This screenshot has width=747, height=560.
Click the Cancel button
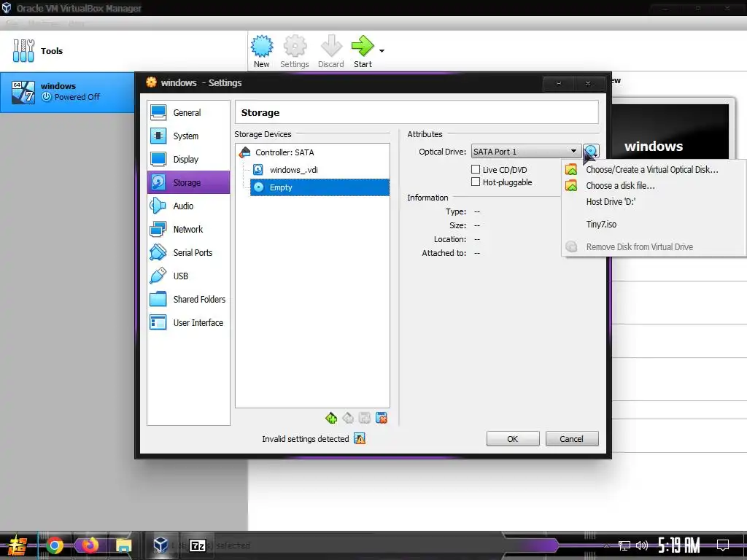[x=572, y=438]
